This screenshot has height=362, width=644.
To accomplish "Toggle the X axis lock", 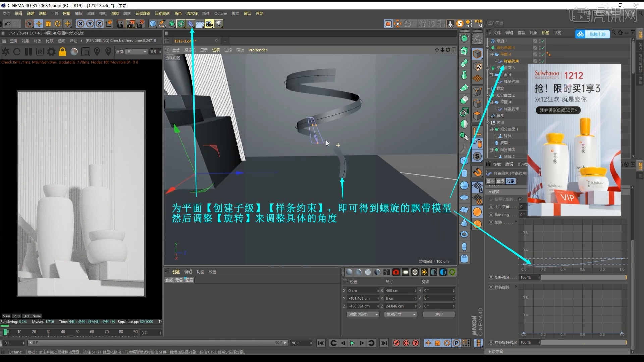I will [80, 24].
